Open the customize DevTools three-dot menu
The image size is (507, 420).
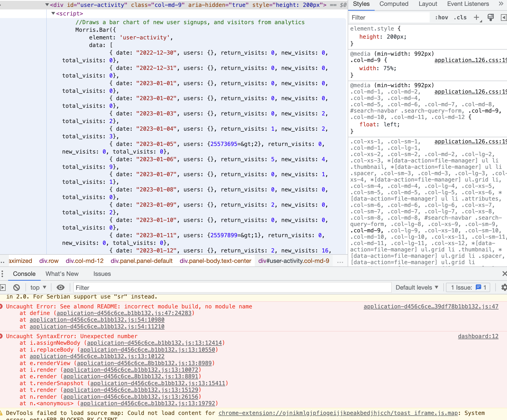tap(2, 274)
